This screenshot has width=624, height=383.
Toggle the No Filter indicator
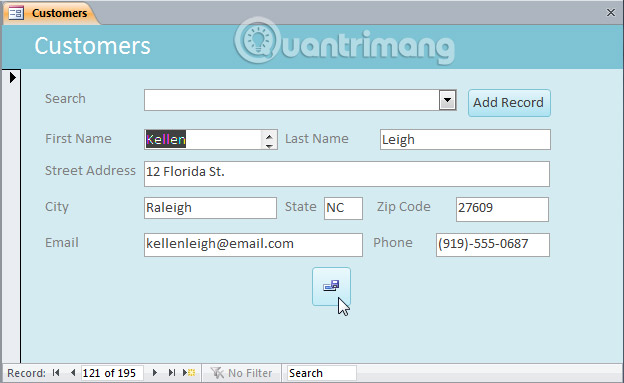242,373
